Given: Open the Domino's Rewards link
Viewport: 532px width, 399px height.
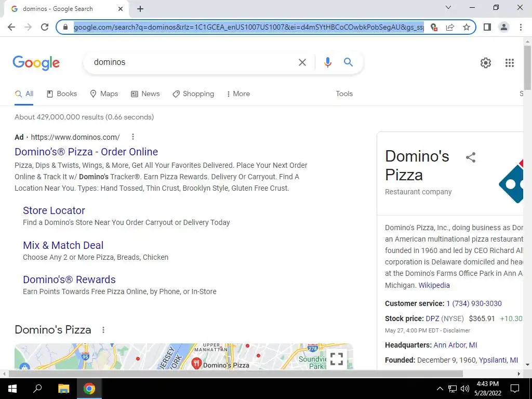Looking at the screenshot, I should pyautogui.click(x=69, y=280).
